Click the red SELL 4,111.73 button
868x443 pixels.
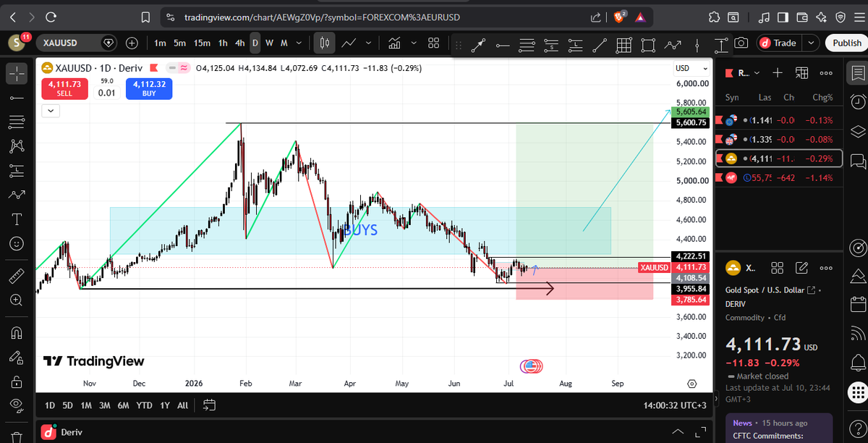click(64, 89)
